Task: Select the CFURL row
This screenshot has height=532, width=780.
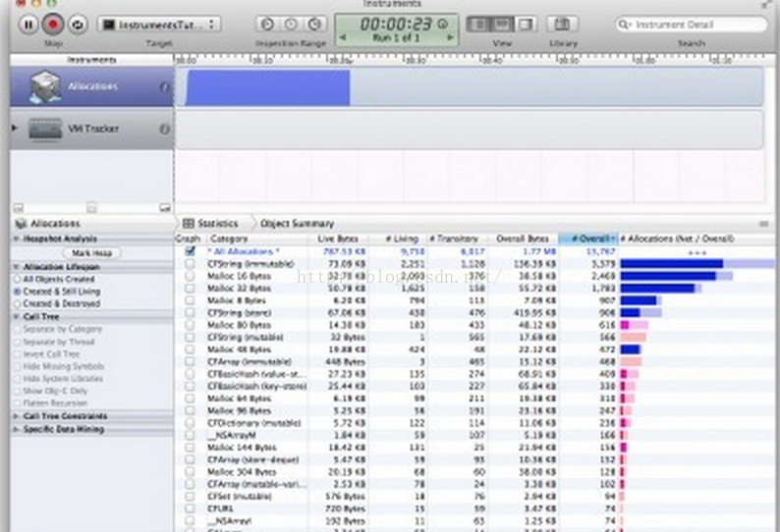Action: pyautogui.click(x=474, y=508)
